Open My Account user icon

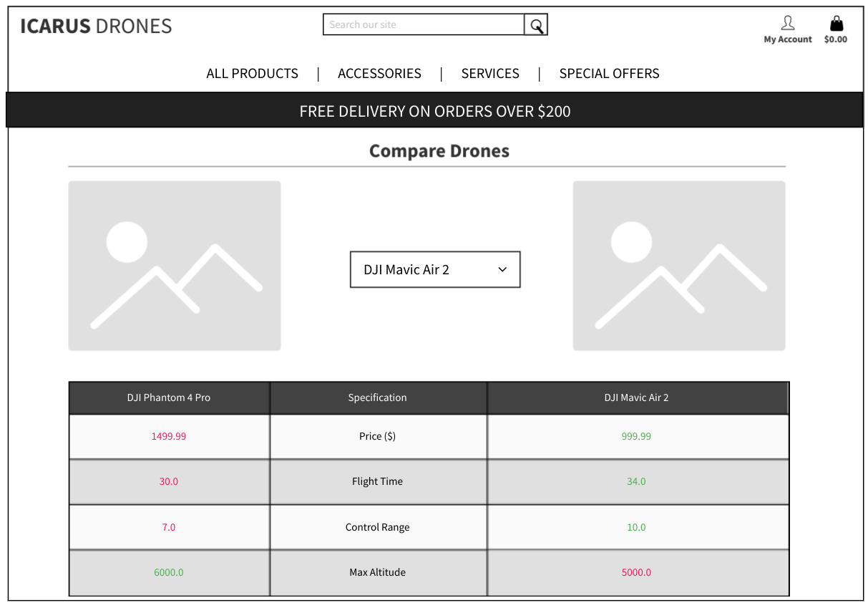click(x=787, y=23)
